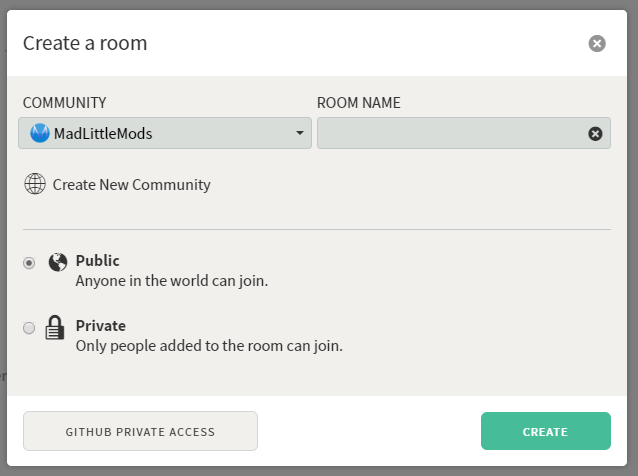Click the bold Public option label
Image resolution: width=638 pixels, height=476 pixels.
(x=98, y=261)
